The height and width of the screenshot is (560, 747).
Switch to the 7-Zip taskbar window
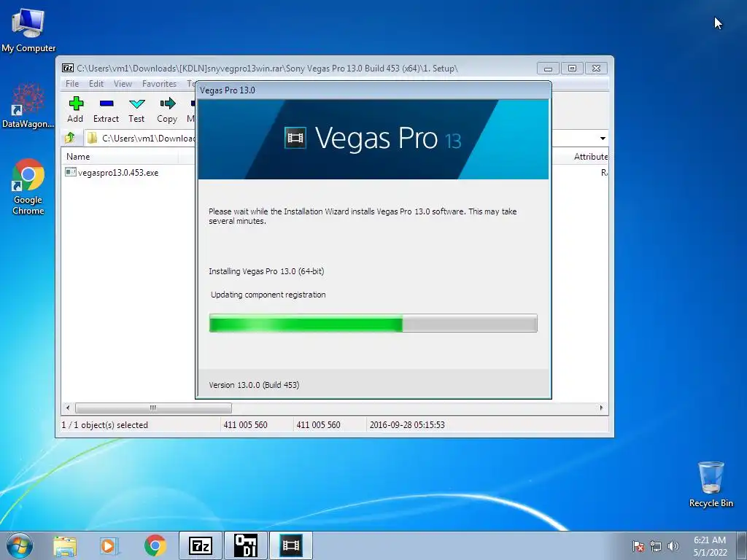tap(201, 545)
